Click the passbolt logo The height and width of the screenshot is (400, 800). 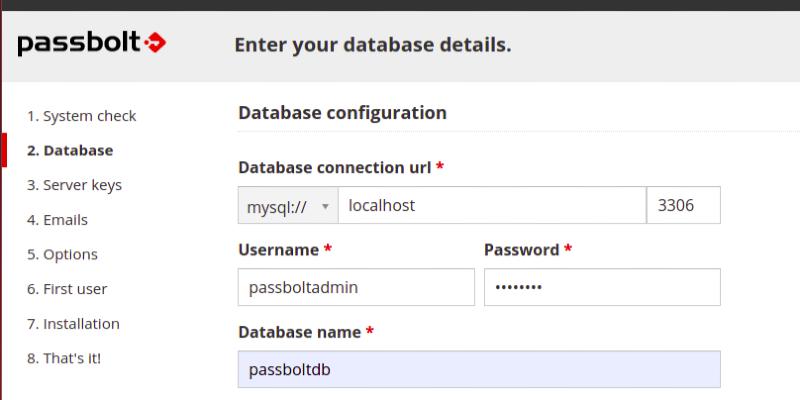pyautogui.click(x=92, y=44)
